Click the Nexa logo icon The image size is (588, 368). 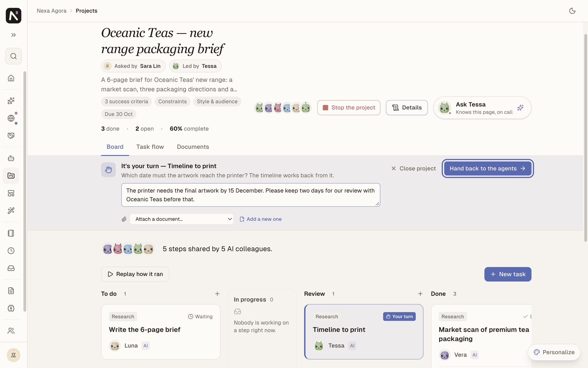(13, 16)
